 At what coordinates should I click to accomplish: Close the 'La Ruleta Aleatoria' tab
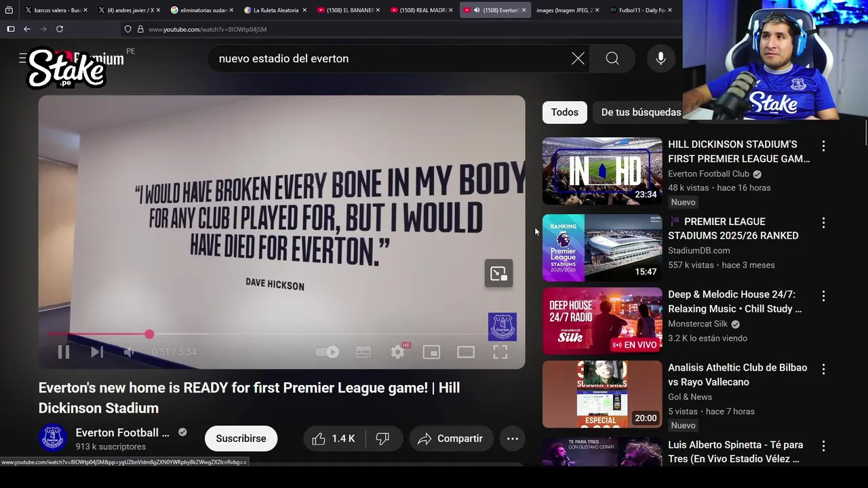coord(304,10)
